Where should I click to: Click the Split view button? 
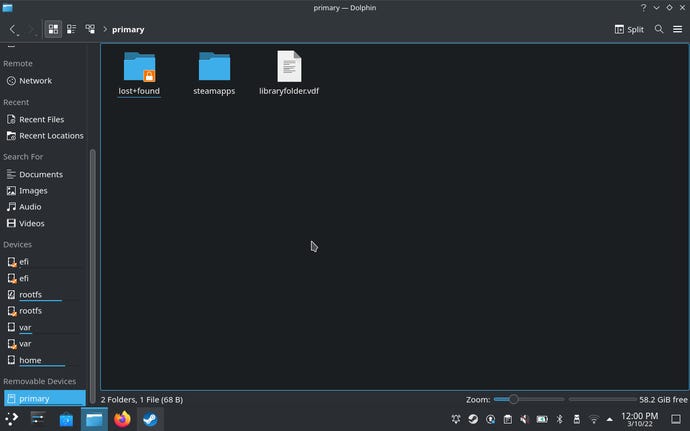629,29
